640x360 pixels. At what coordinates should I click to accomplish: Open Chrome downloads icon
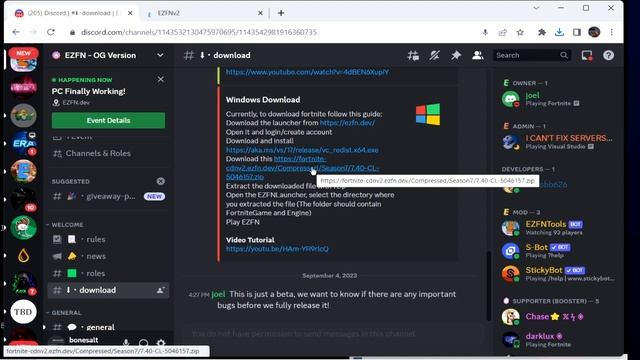(x=559, y=32)
